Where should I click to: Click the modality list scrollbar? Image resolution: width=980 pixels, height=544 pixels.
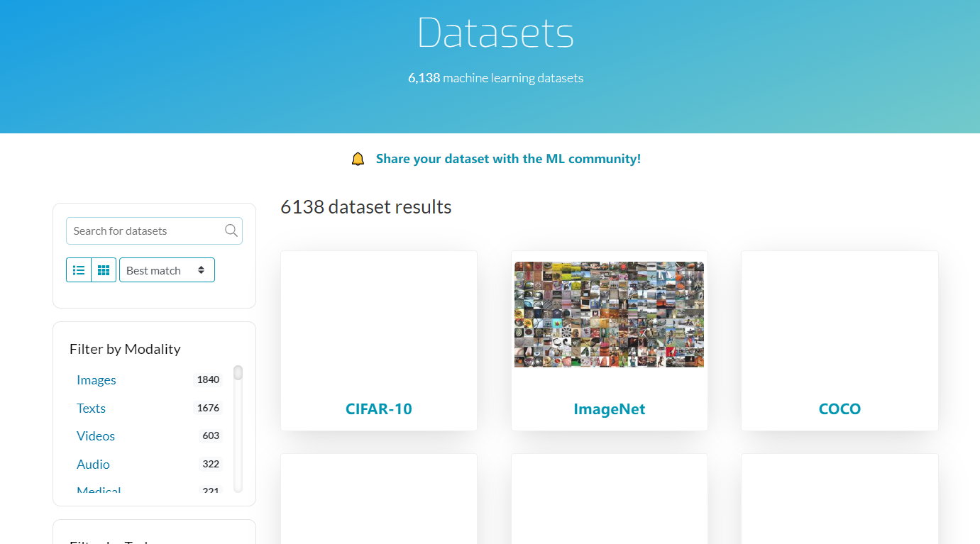tap(238, 426)
